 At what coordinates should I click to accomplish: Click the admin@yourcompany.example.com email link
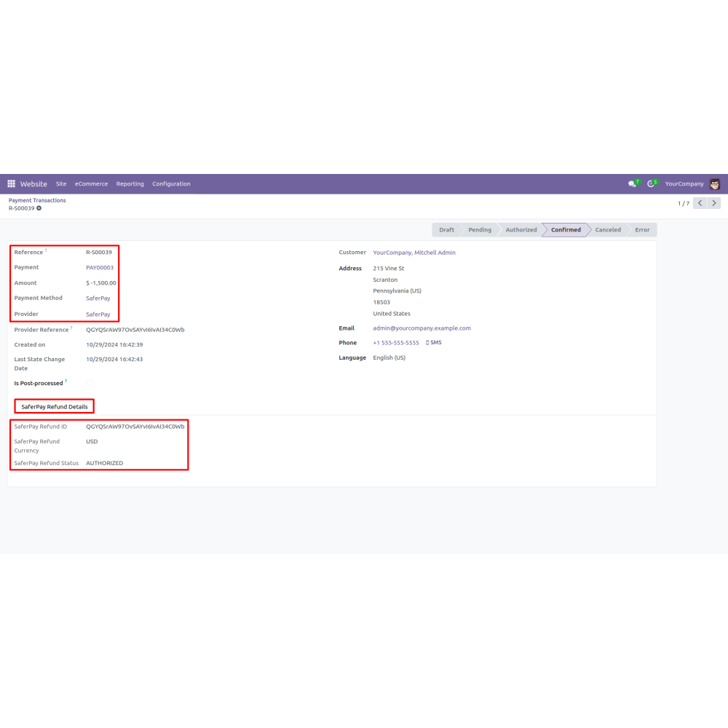(x=422, y=328)
